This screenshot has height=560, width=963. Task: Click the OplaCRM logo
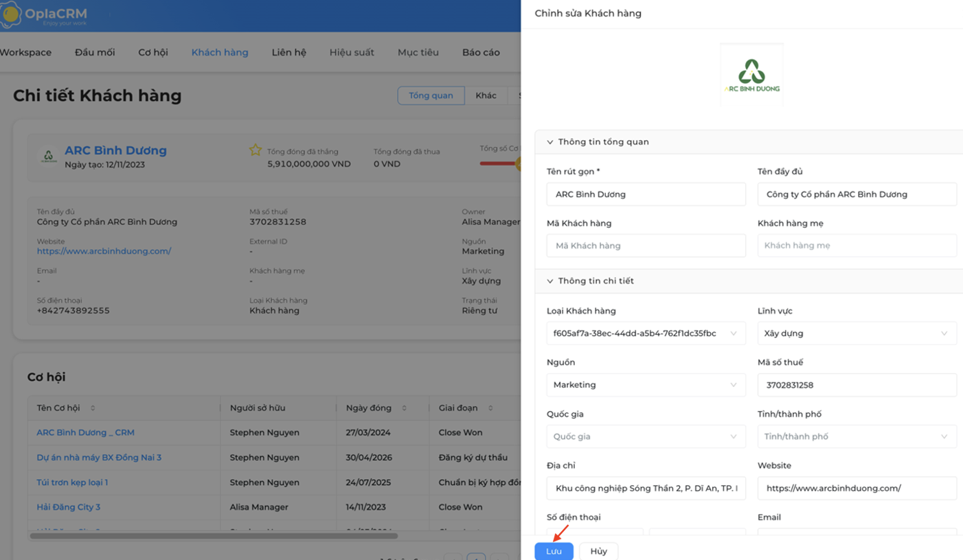point(44,15)
